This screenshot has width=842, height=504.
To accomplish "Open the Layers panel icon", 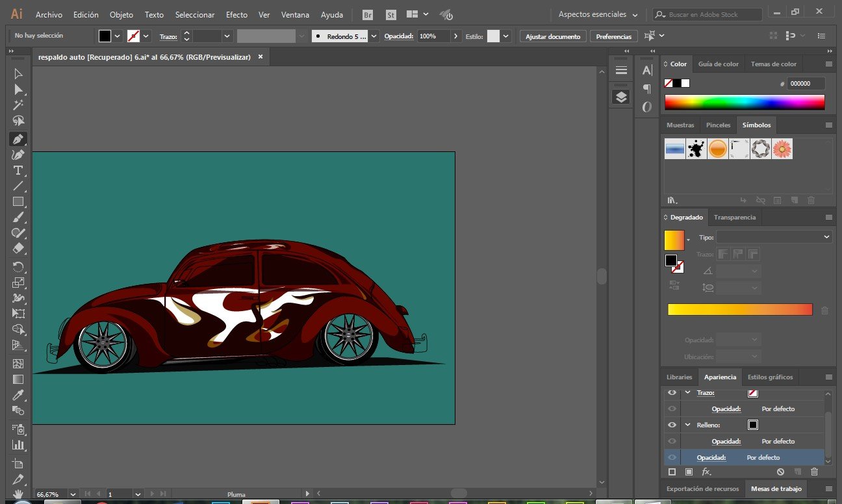I will pyautogui.click(x=621, y=97).
